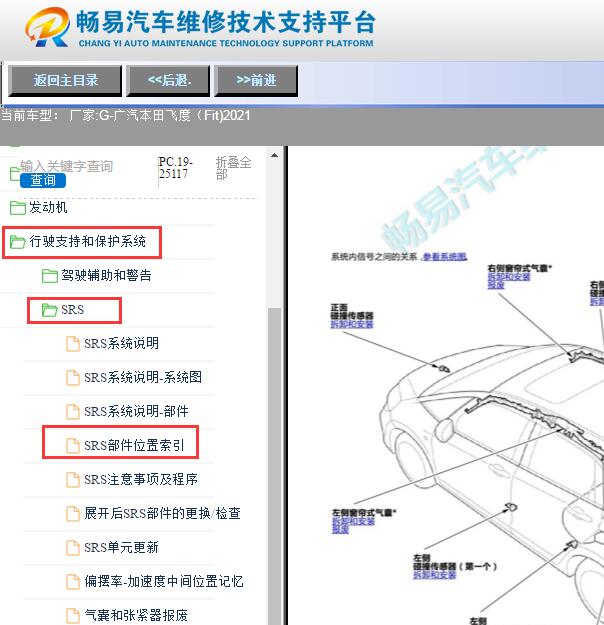Image resolution: width=604 pixels, height=625 pixels.
Task: Click document icon beside 偏摆率-加速度中间位置记忆
Action: pos(73,582)
